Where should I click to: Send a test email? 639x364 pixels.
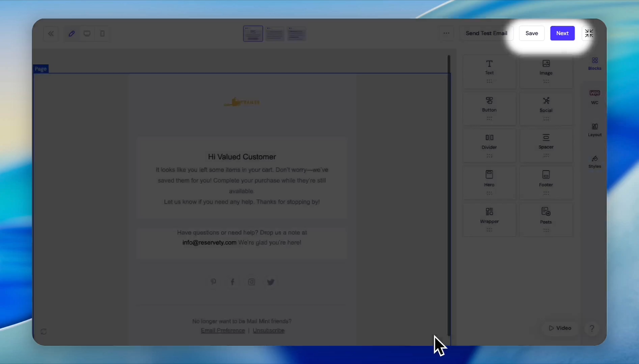(x=486, y=33)
